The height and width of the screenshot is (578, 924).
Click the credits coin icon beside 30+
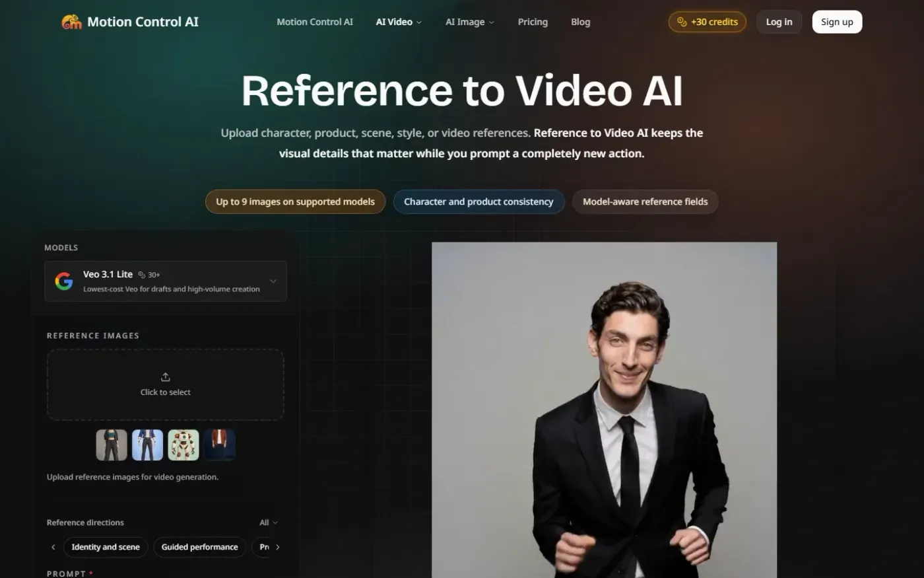[141, 275]
